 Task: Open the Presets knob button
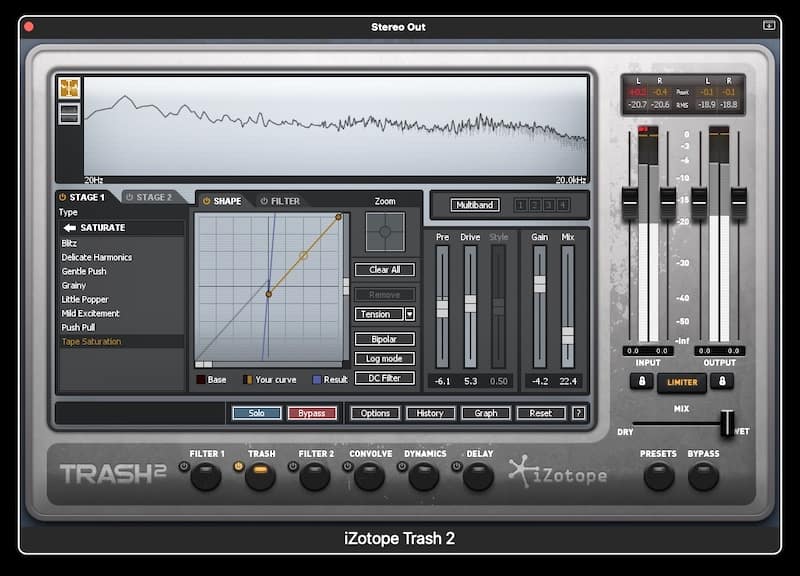pos(659,477)
